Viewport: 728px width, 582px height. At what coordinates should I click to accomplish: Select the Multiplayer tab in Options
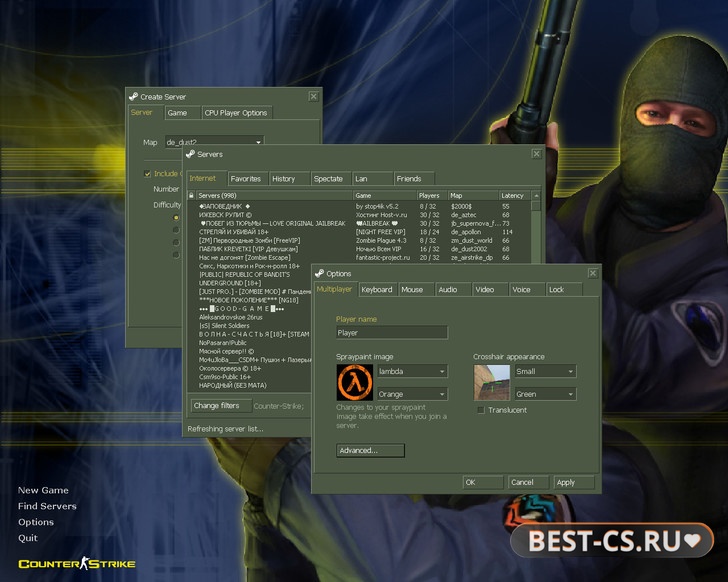click(334, 289)
